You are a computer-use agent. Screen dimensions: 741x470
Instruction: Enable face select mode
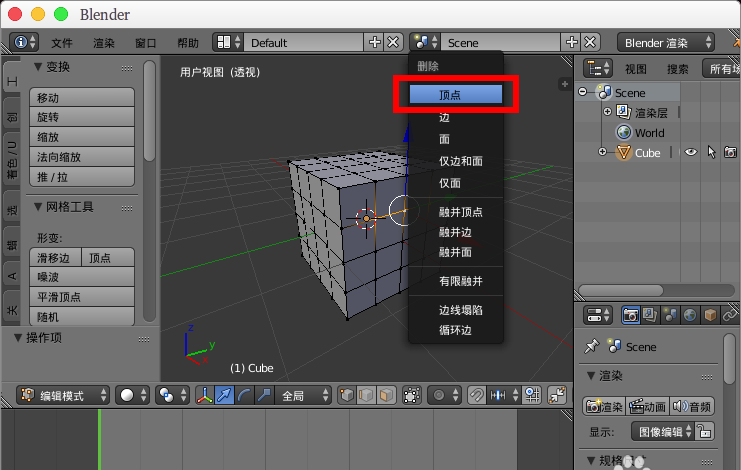click(387, 395)
